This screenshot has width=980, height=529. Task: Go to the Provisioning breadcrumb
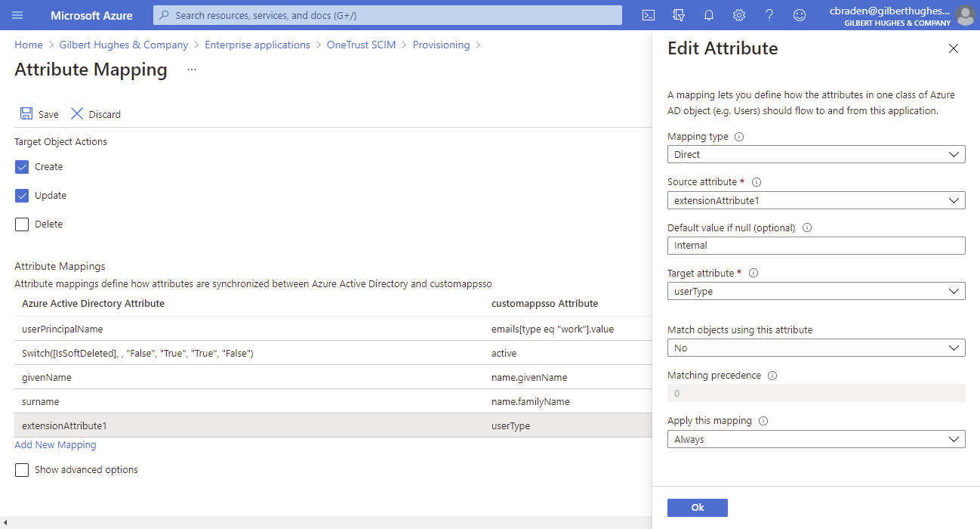coord(441,45)
